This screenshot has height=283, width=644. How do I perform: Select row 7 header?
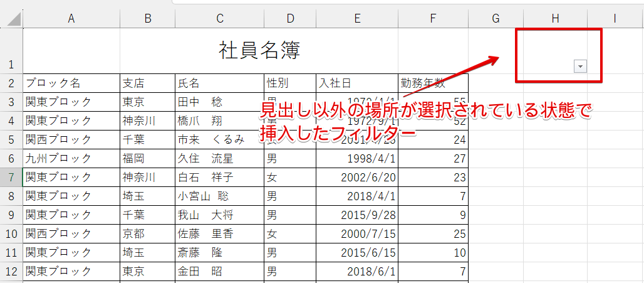click(x=11, y=178)
